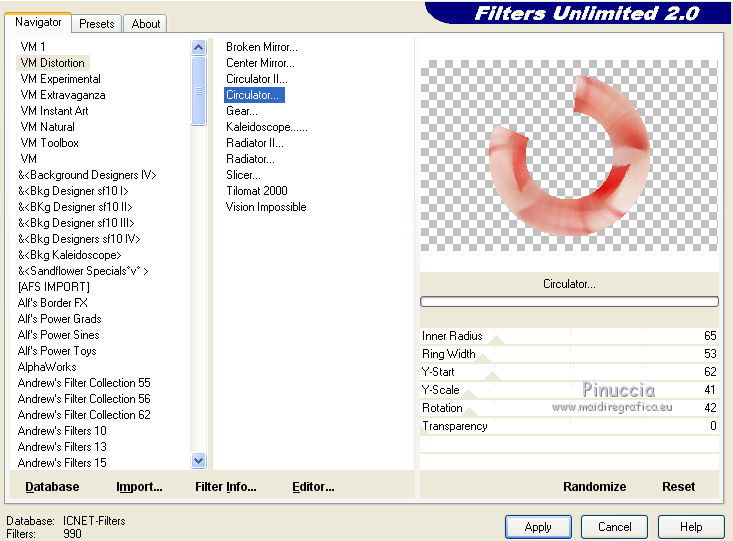Choose the Radiator filter
The width and height of the screenshot is (733, 541).
click(x=250, y=159)
